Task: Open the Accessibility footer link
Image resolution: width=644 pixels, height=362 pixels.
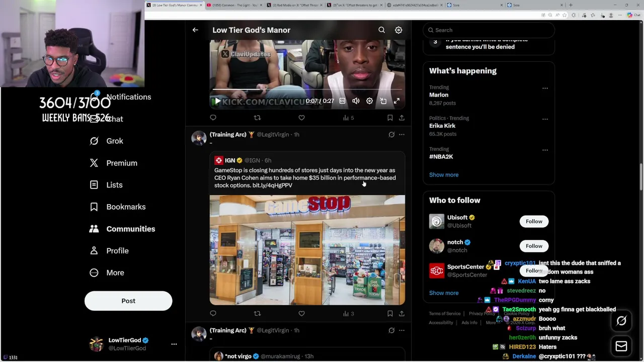Action: coord(441,323)
